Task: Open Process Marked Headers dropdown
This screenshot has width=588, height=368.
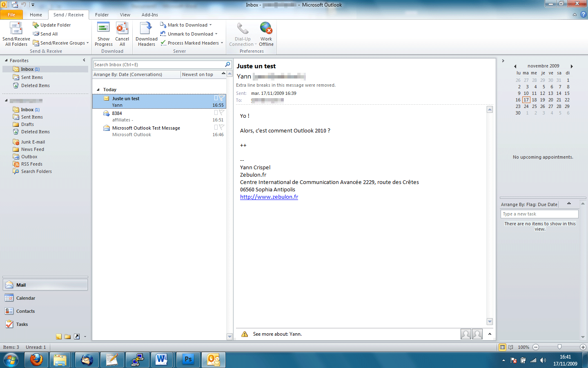Action: [222, 43]
